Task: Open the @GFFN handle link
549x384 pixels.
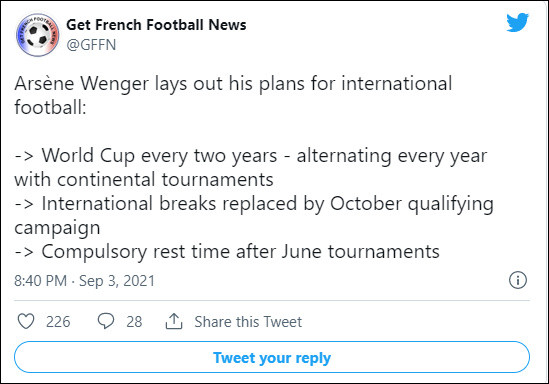Action: coord(91,45)
